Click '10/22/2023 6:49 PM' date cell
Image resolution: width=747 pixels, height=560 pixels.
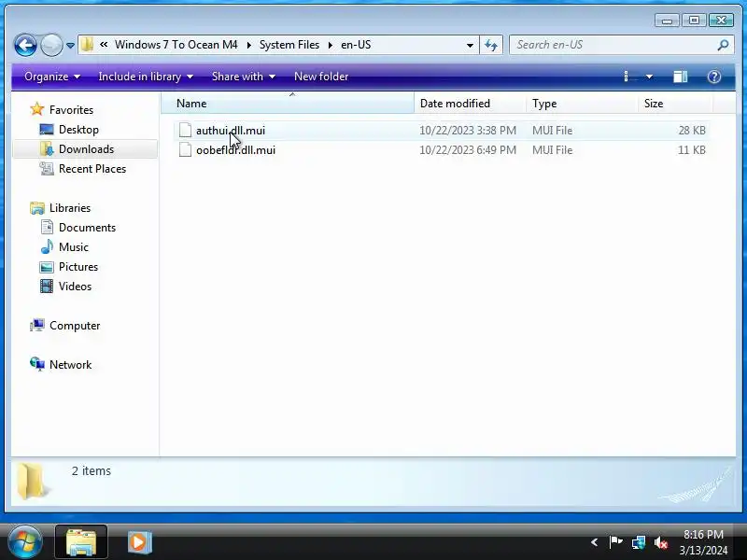coord(468,150)
